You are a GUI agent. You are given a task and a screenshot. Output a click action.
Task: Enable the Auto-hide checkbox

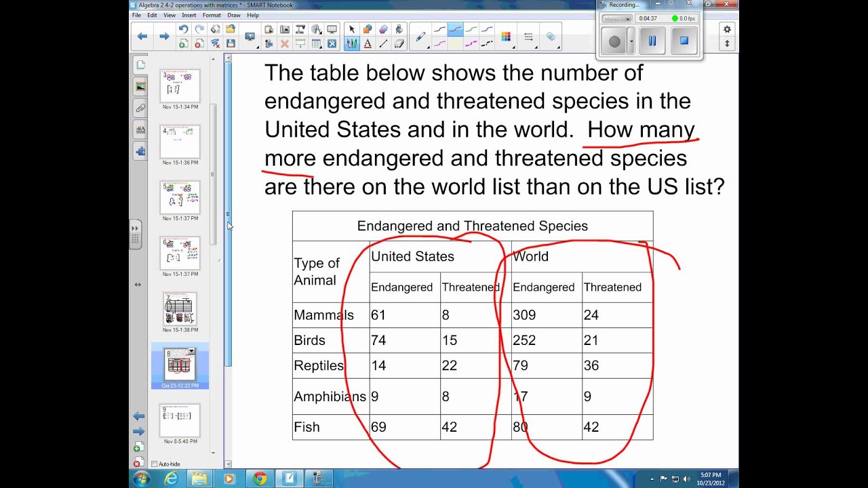tap(155, 464)
